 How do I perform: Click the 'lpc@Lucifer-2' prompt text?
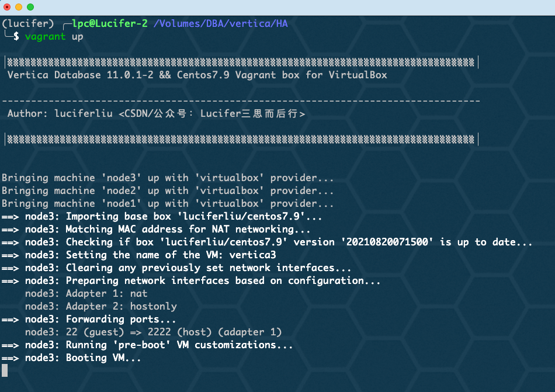click(x=110, y=24)
